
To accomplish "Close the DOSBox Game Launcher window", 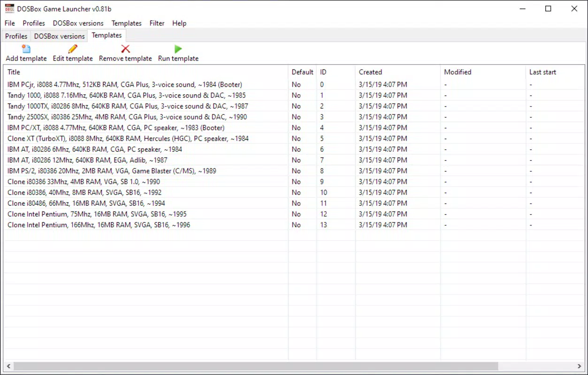I will tap(574, 8).
